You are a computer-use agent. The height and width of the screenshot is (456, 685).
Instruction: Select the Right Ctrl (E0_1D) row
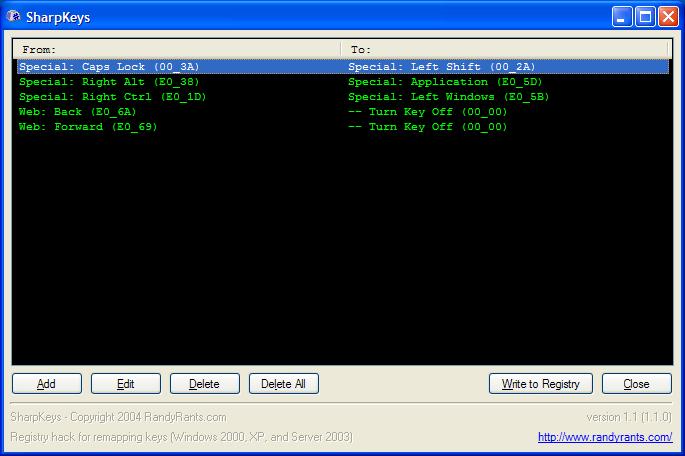pos(343,97)
